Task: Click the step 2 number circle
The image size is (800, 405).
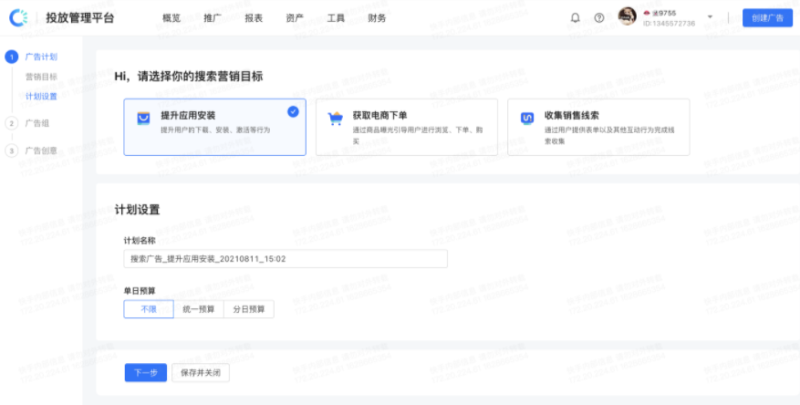Action: (11, 123)
